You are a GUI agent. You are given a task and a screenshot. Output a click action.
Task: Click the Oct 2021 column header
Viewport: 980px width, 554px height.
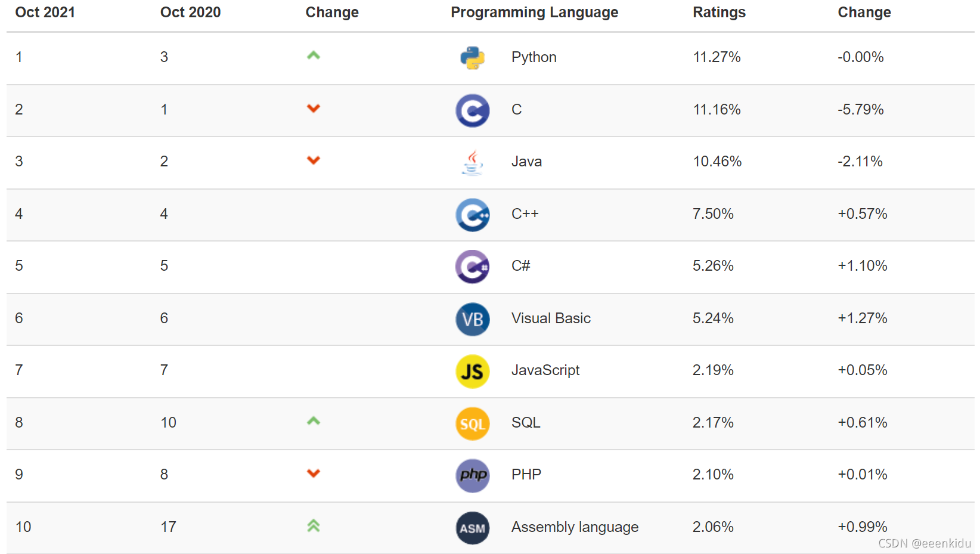(x=45, y=13)
